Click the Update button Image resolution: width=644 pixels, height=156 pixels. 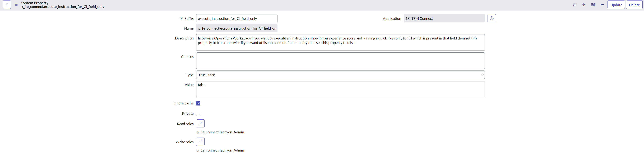point(616,5)
